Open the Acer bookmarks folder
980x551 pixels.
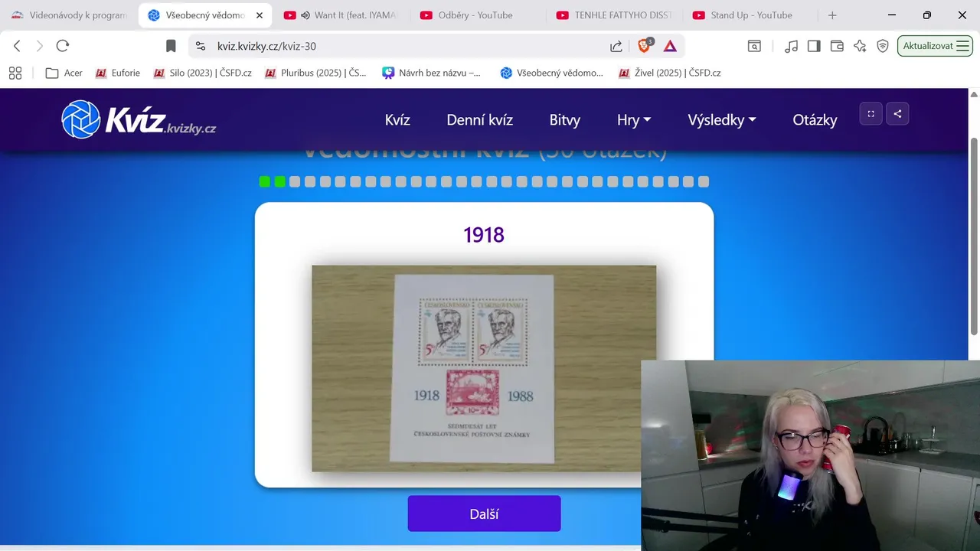64,73
